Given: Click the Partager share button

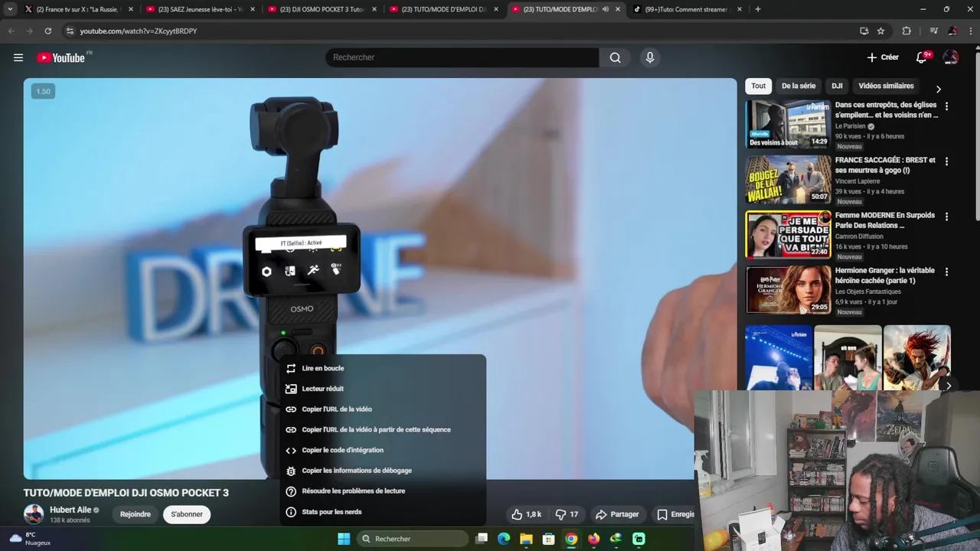Looking at the screenshot, I should click(617, 514).
